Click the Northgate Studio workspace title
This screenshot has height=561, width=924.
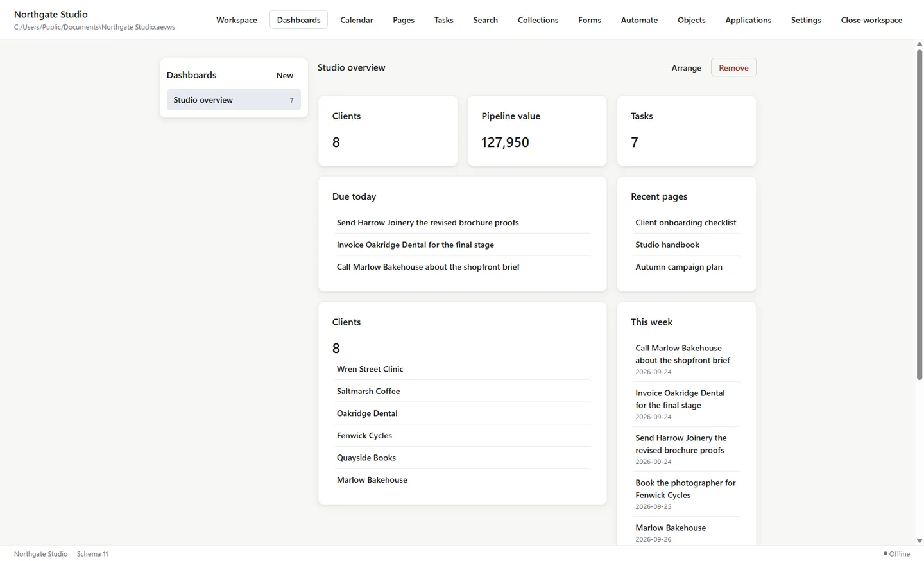51,14
